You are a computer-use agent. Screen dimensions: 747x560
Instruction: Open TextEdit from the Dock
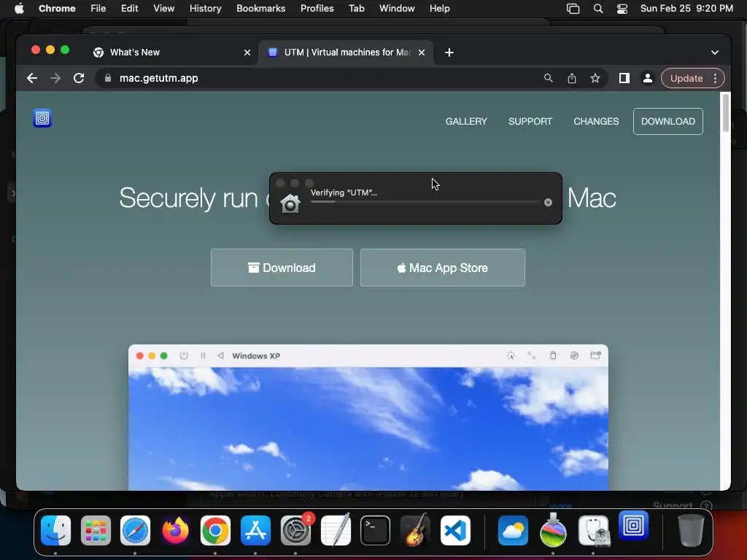[336, 530]
